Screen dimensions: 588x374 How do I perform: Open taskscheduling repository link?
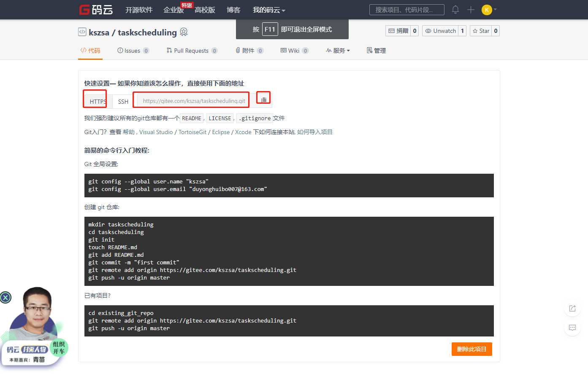pyautogui.click(x=147, y=32)
